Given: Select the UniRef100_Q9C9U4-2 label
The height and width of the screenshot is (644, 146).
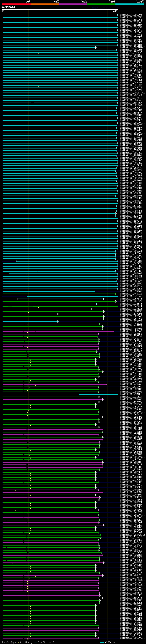Looking at the screenshot, I should tap(132, 47).
